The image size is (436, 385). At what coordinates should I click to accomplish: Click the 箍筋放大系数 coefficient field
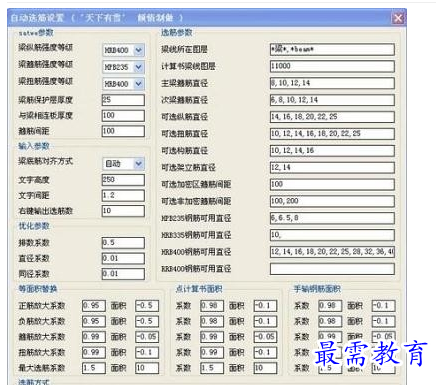pos(94,337)
